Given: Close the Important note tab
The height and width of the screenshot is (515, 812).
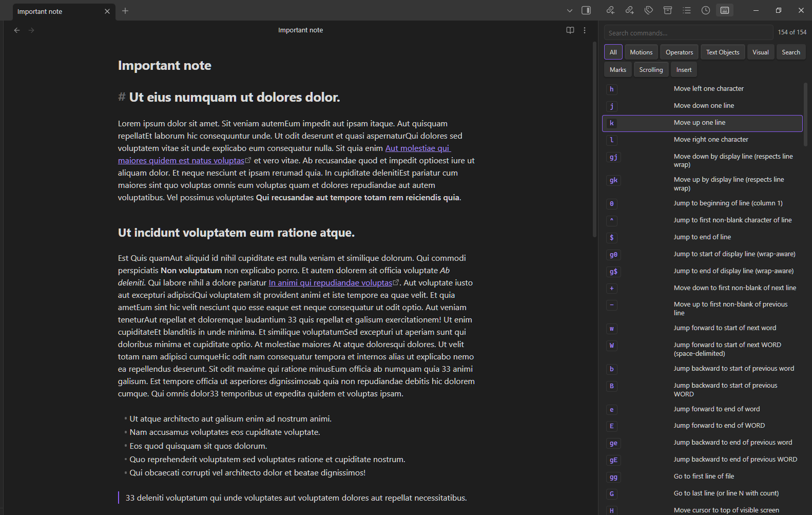Looking at the screenshot, I should pyautogui.click(x=107, y=11).
